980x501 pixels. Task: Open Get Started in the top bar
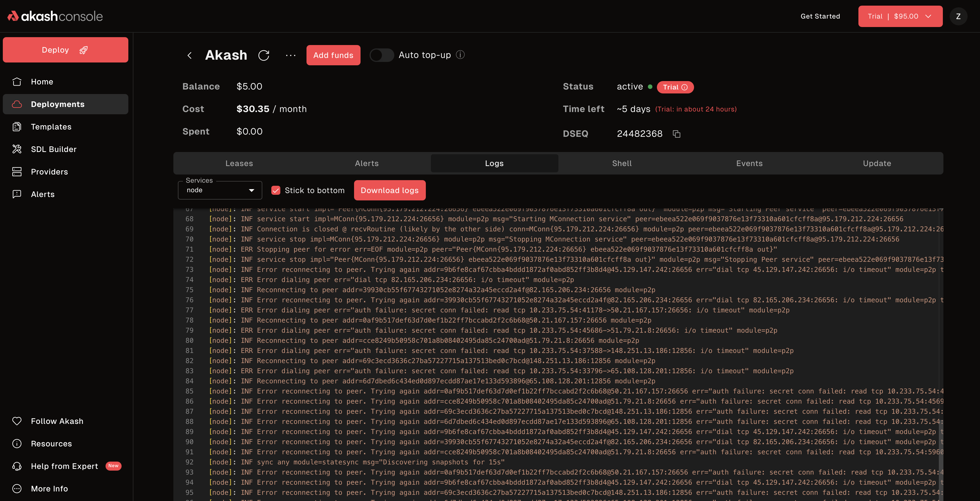click(x=820, y=16)
